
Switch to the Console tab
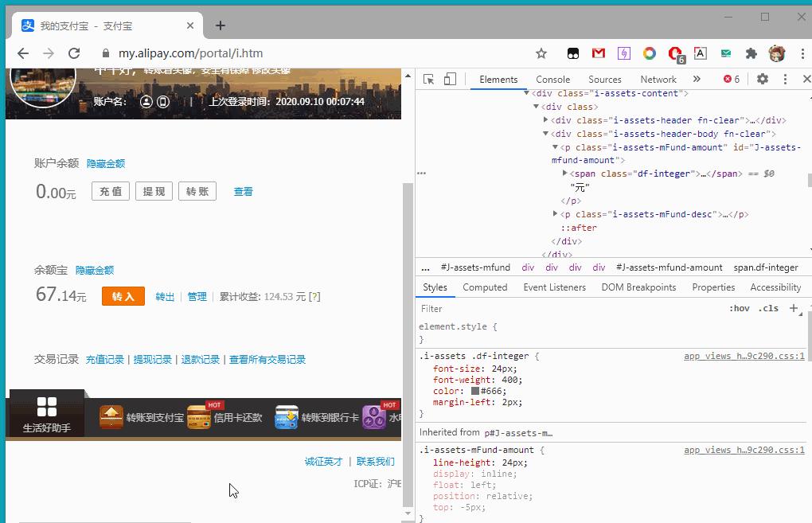pos(552,79)
